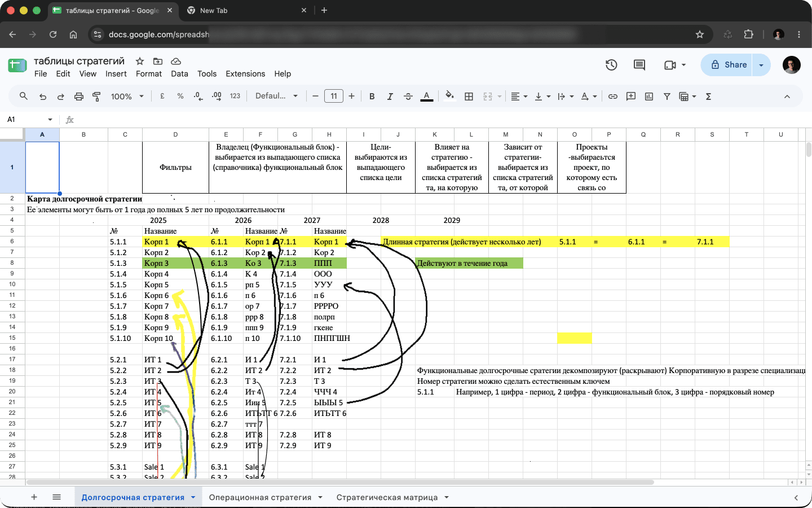Click the font size input field
The width and height of the screenshot is (812, 508).
[x=334, y=96]
